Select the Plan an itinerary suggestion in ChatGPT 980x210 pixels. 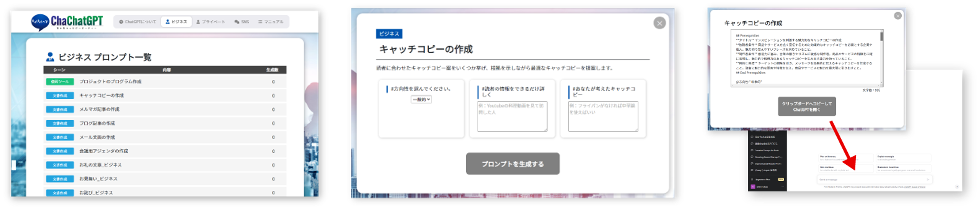845,158
